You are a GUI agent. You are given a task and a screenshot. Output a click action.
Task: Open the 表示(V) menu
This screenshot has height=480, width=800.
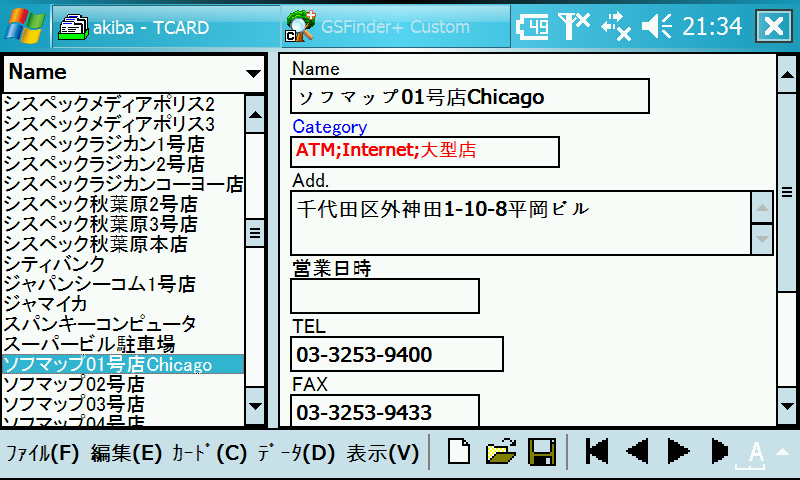coord(383,453)
